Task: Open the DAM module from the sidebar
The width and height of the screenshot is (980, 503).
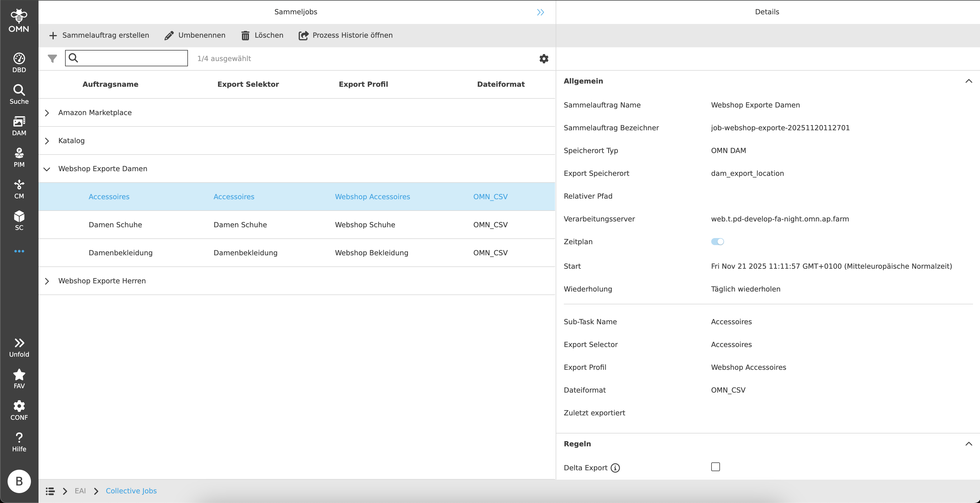Action: coord(19,126)
